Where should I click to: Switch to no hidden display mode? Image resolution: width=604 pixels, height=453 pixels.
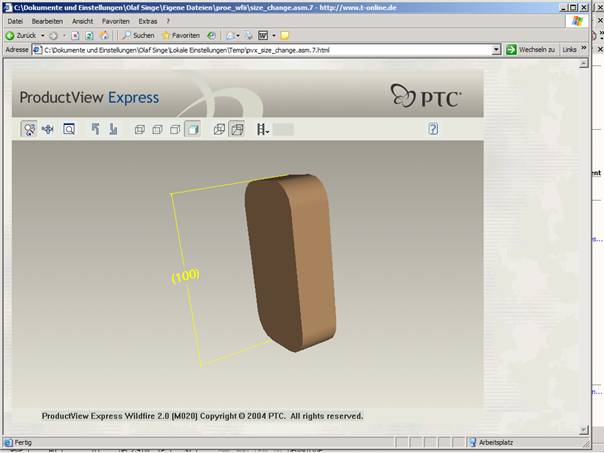tap(175, 129)
